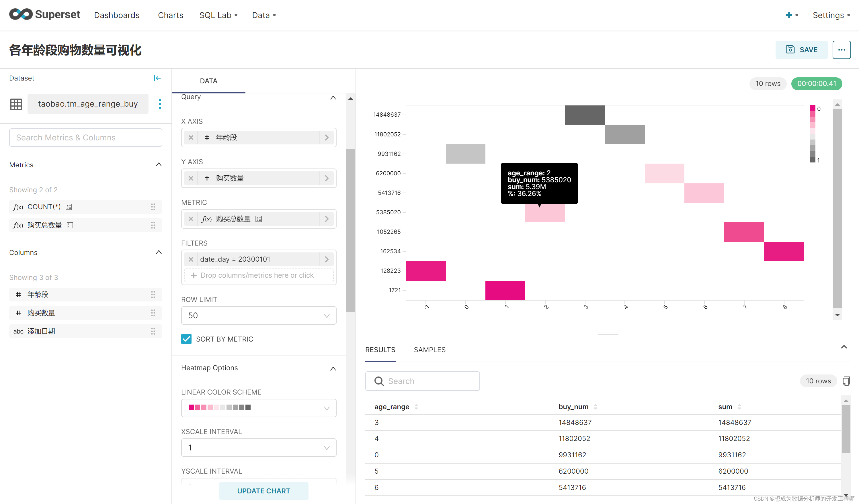859x504 pixels.
Task: Remove 购买总数量 from Metric field
Action: (191, 219)
